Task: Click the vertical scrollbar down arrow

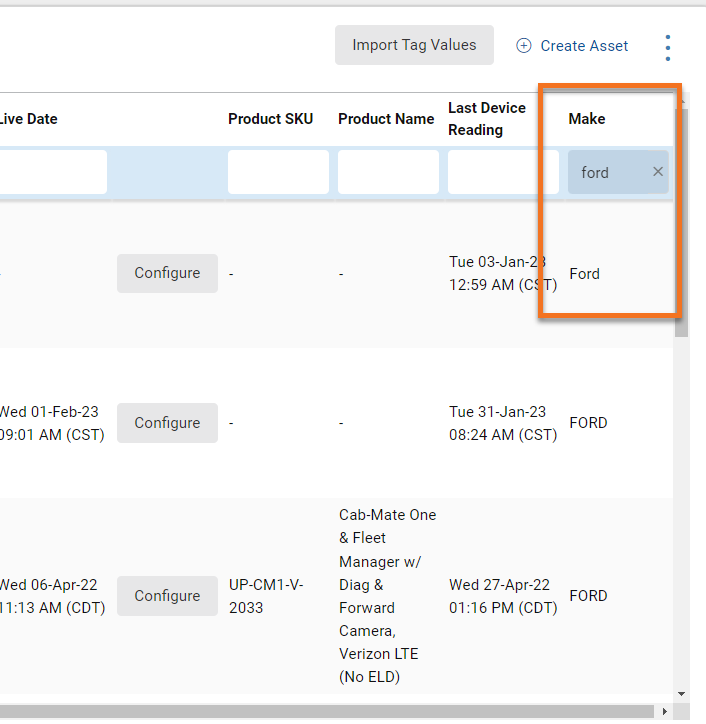Action: (682, 694)
